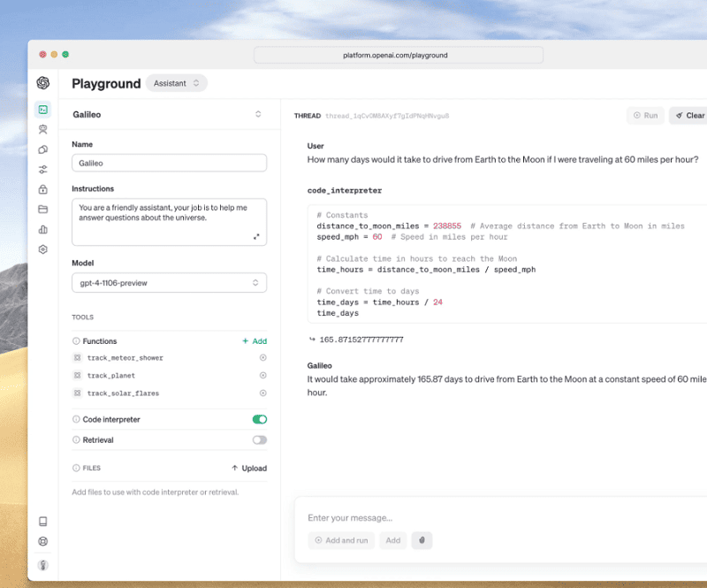Viewport: 707px width, 588px height.
Task: Attach a file with the paperclip button
Action: tap(422, 540)
